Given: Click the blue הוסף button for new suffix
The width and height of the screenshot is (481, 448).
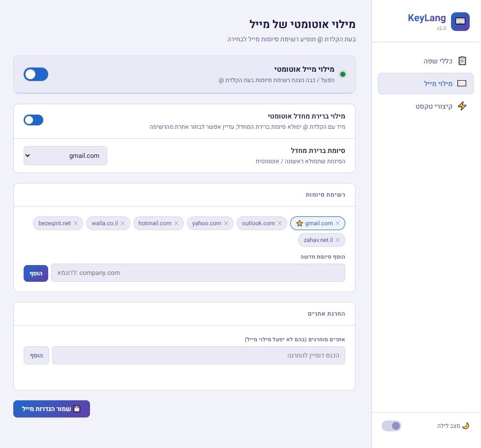Looking at the screenshot, I should tap(36, 273).
